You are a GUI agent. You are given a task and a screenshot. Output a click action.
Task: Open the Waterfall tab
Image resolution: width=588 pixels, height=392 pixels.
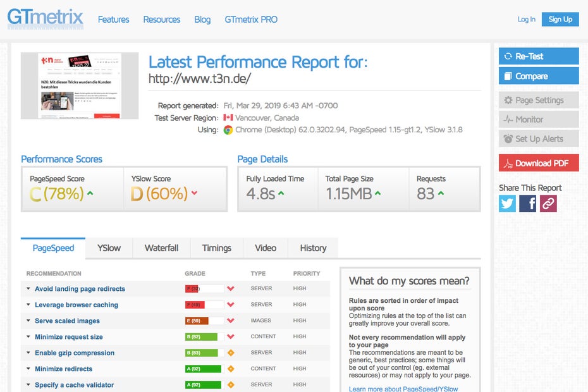coord(161,248)
